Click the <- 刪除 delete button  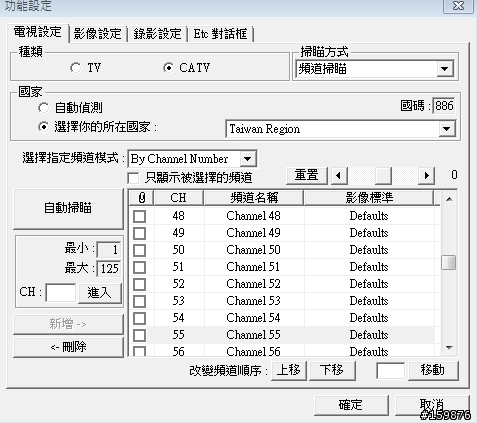[68, 347]
